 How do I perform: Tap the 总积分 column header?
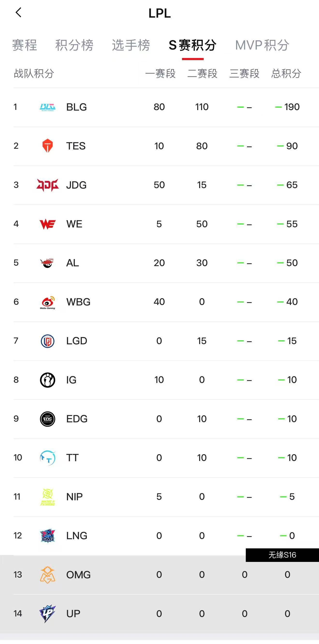286,73
